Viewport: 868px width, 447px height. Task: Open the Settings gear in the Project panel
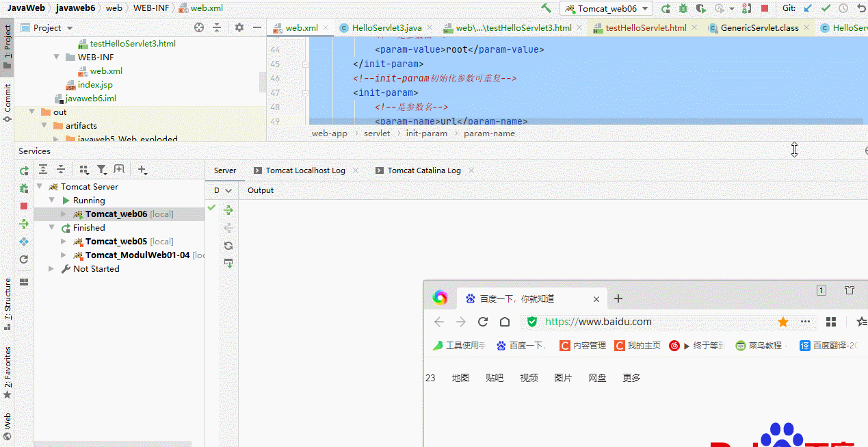click(x=238, y=27)
